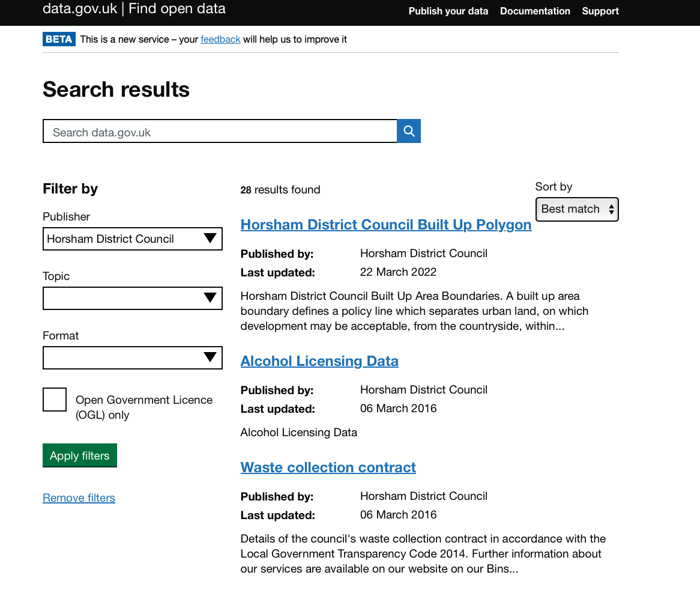
Task: Click the 'Filter by' heading
Action: pos(70,189)
